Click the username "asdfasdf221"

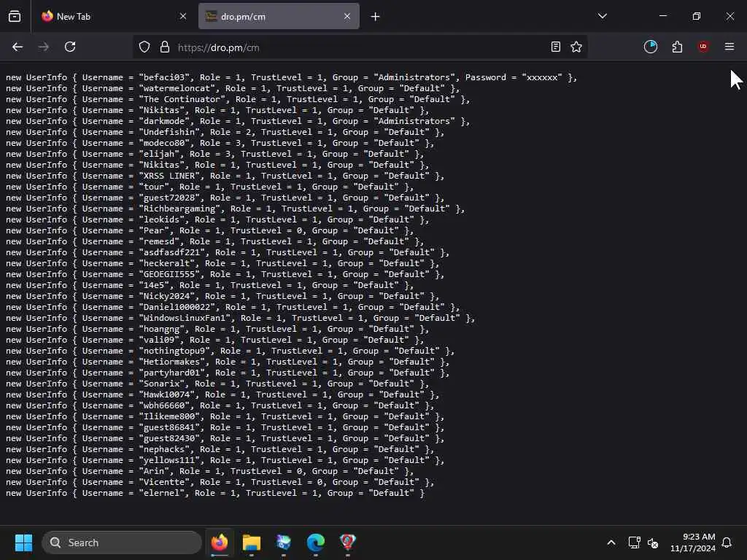174,252
